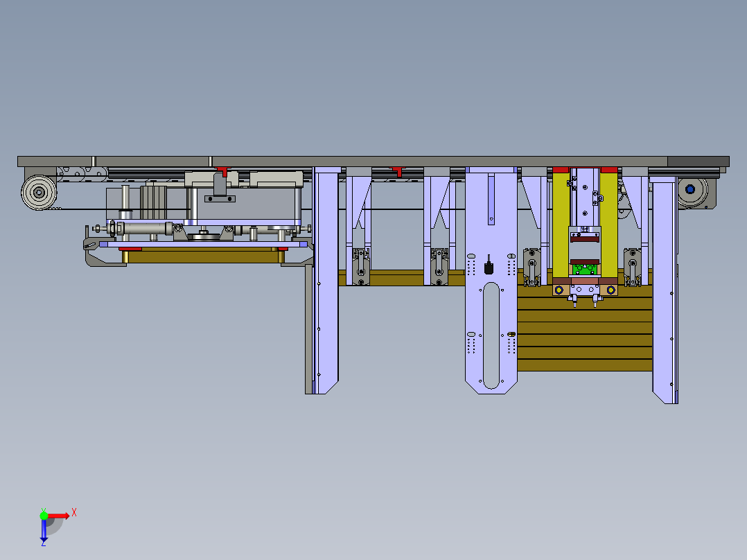Select the large belt pulley wheel at the conveyor's left end

tap(39, 193)
